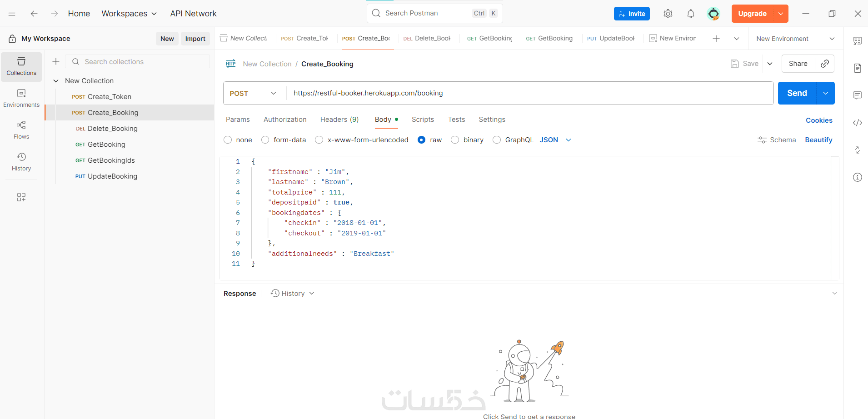Open the Collections sidebar panel
The width and height of the screenshot is (868, 419).
[x=21, y=67]
